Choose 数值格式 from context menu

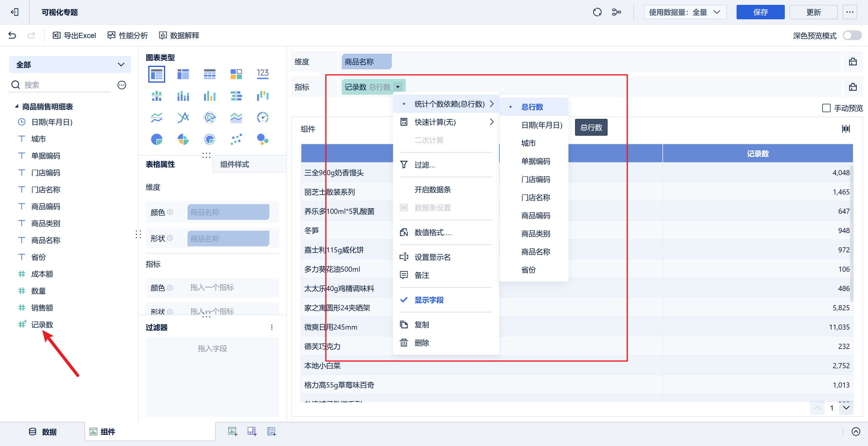click(433, 232)
